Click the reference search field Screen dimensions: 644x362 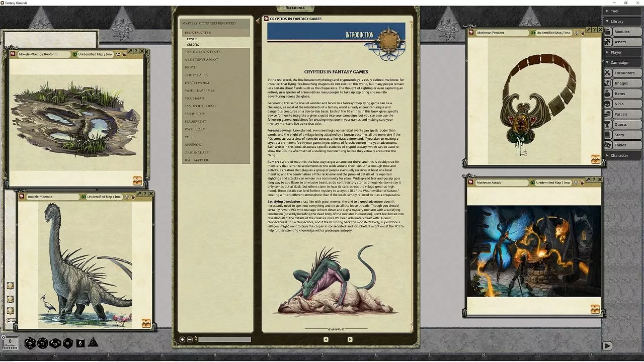point(224,339)
